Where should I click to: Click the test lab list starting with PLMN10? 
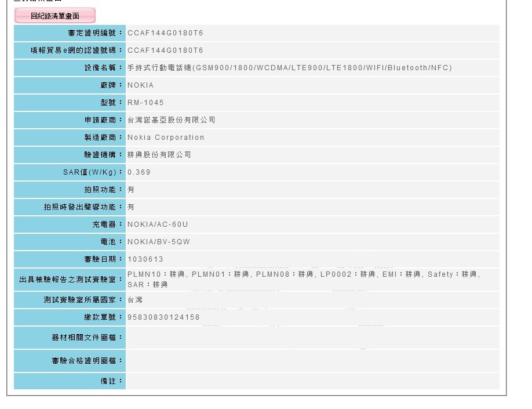tap(304, 279)
